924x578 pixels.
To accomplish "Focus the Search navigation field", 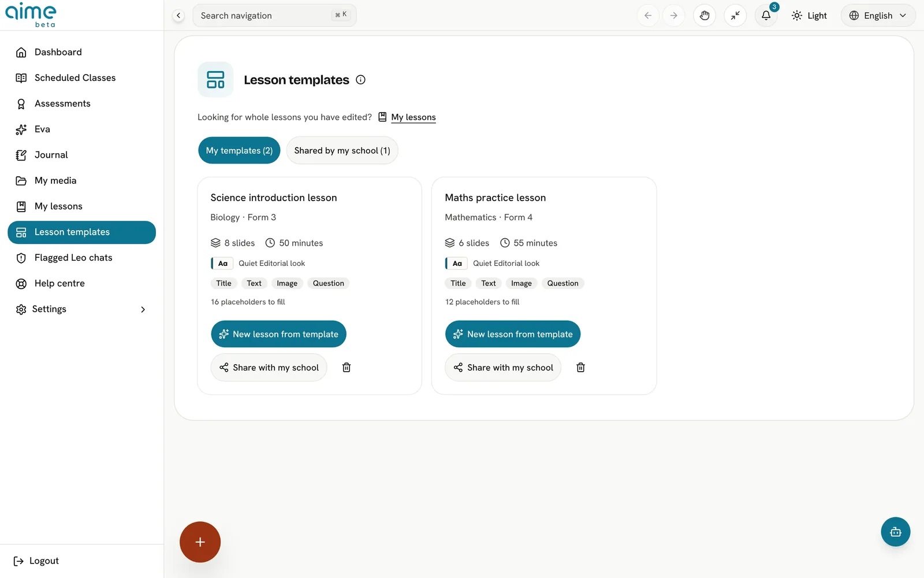I will [274, 16].
